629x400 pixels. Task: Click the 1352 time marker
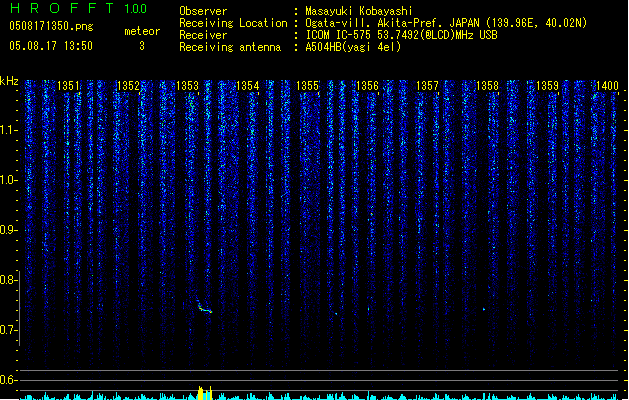128,86
